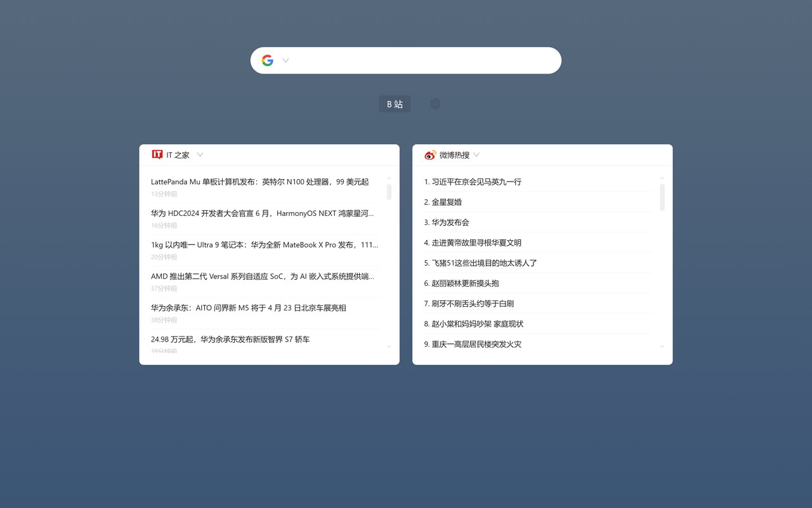Open the LattePanda Mu 单板计算机 news item
812x508 pixels.
[x=259, y=182]
